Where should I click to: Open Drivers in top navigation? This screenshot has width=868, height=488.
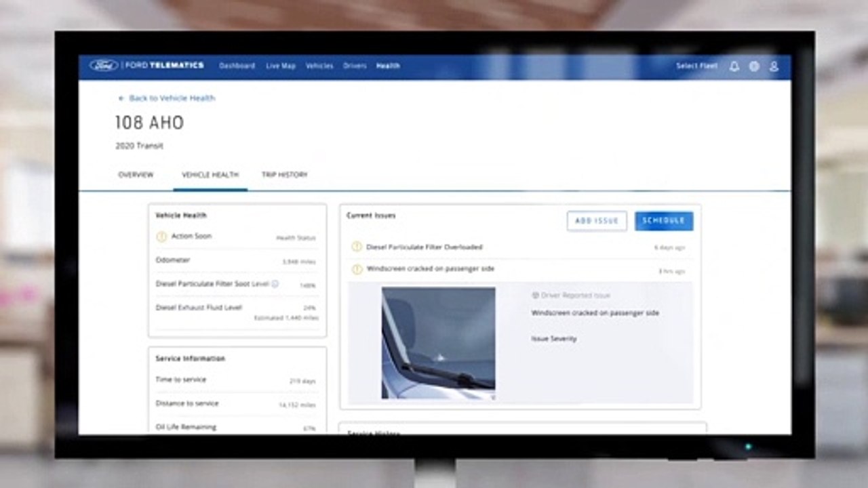coord(355,66)
